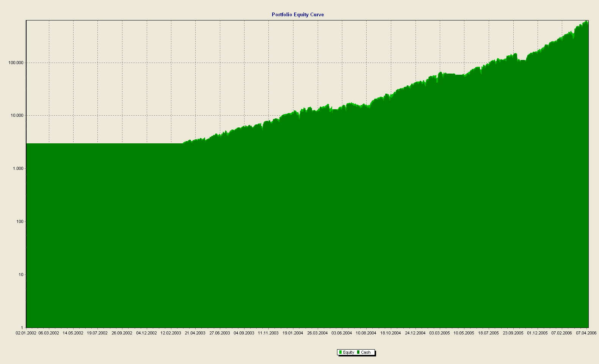
Task: Click the 10 y-axis label
Action: (21, 275)
